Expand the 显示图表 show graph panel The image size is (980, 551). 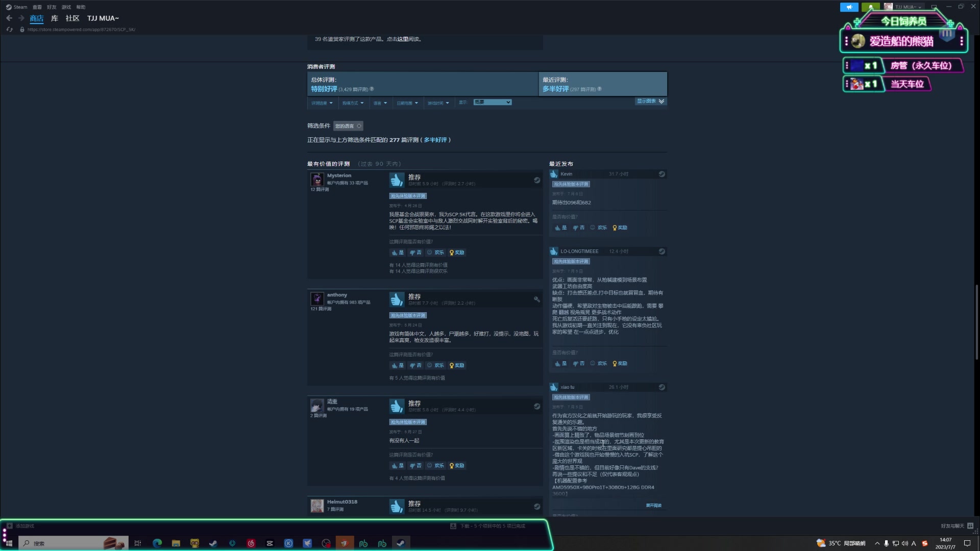[650, 101]
